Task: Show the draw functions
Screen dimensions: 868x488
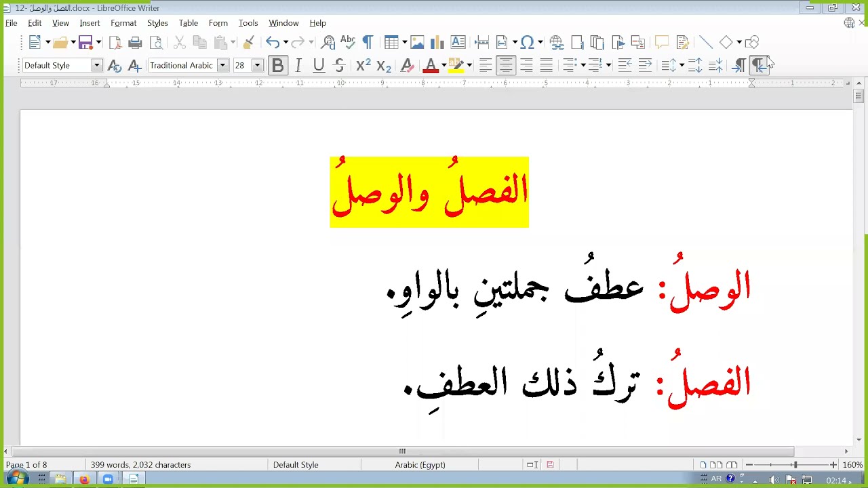Action: click(752, 43)
